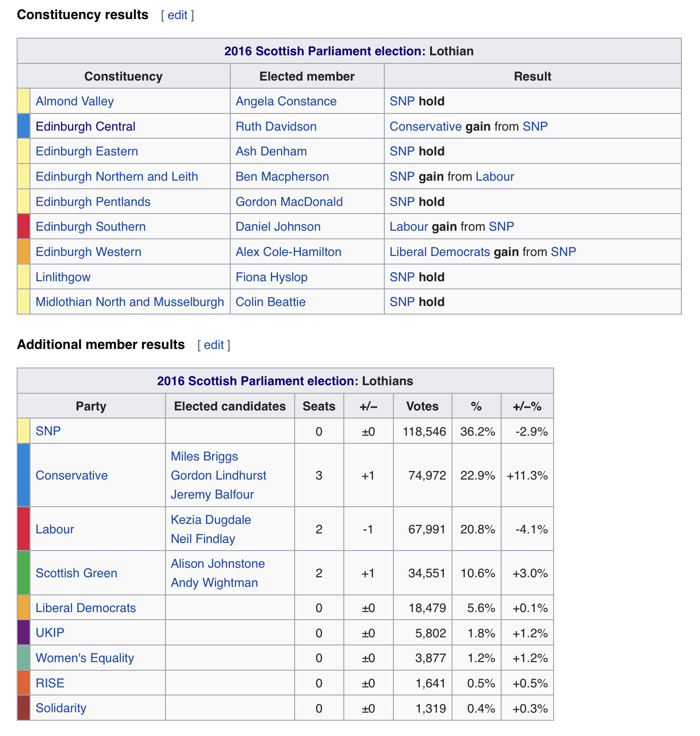Open the Edinburgh Southern constituency link
The width and height of the screenshot is (700, 736).
pos(91,226)
